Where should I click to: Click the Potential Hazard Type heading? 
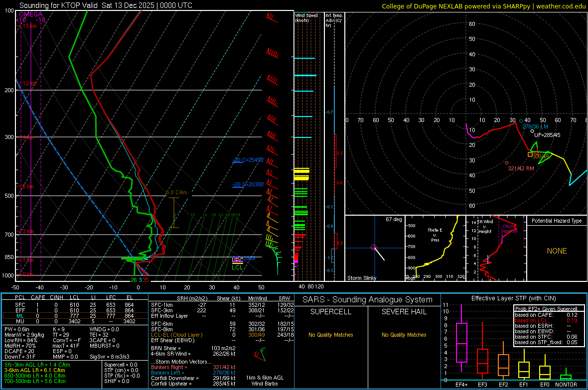coord(557,221)
